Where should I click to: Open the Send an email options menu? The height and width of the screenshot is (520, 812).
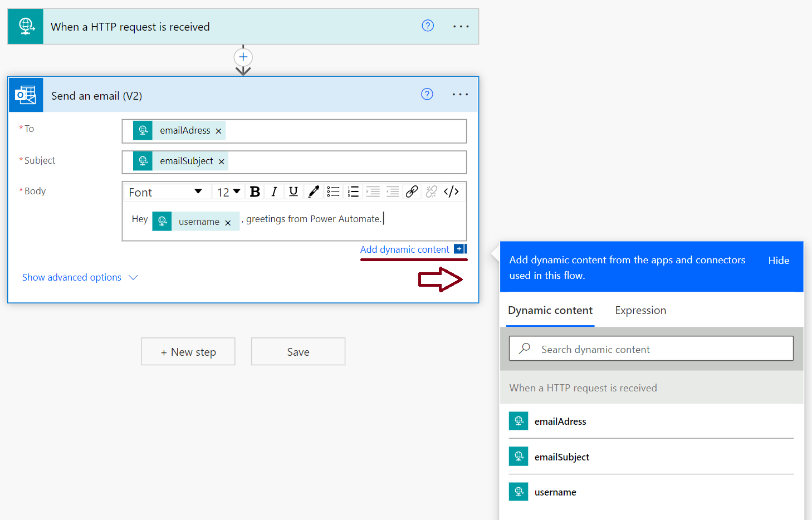460,95
